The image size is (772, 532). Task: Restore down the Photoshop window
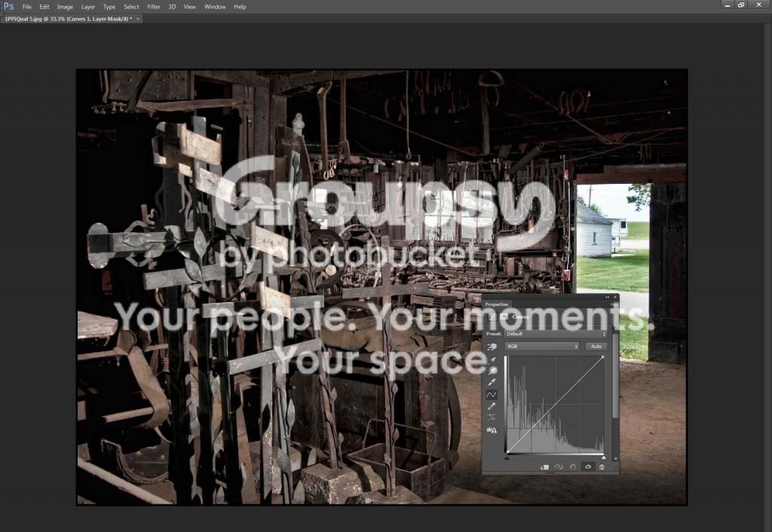(741, 5)
